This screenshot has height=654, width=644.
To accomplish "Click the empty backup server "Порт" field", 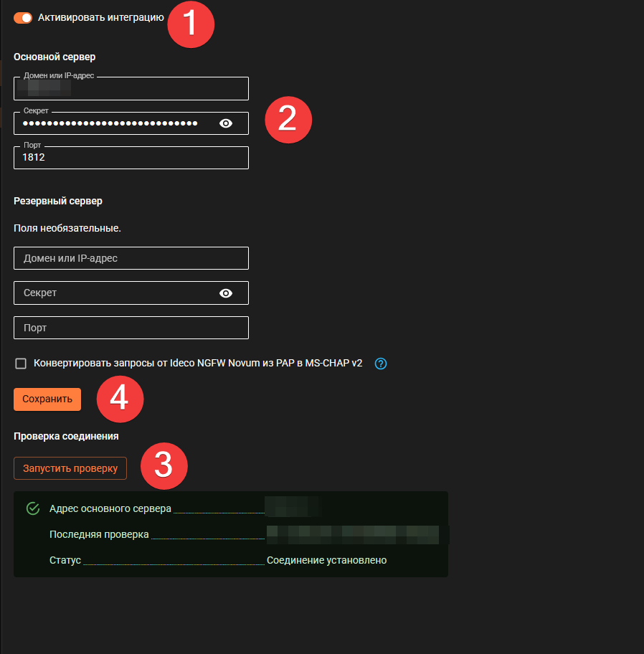I will point(131,328).
